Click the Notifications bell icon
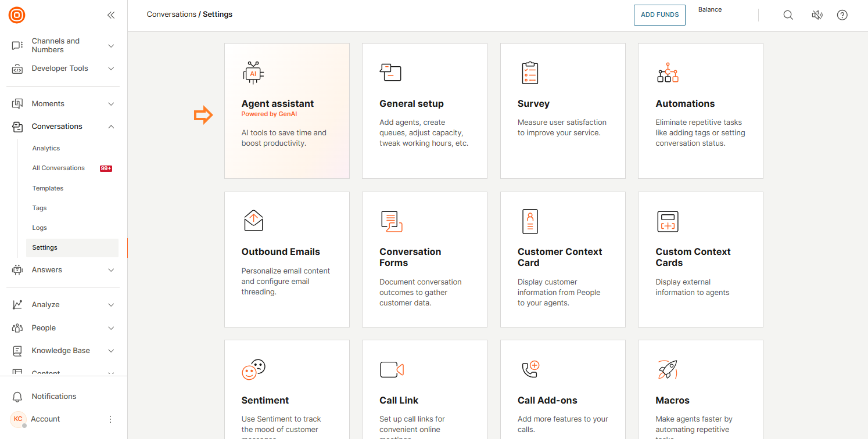 point(17,397)
